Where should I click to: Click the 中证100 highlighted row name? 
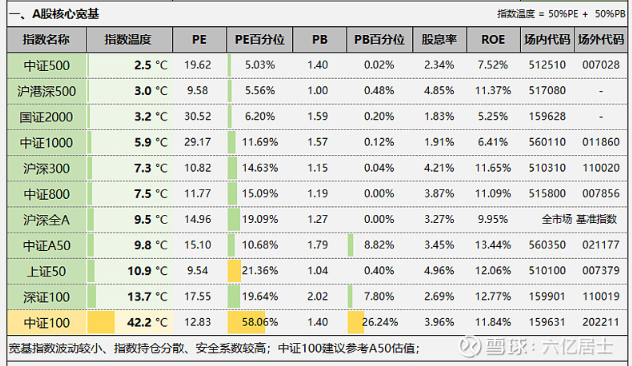(47, 322)
